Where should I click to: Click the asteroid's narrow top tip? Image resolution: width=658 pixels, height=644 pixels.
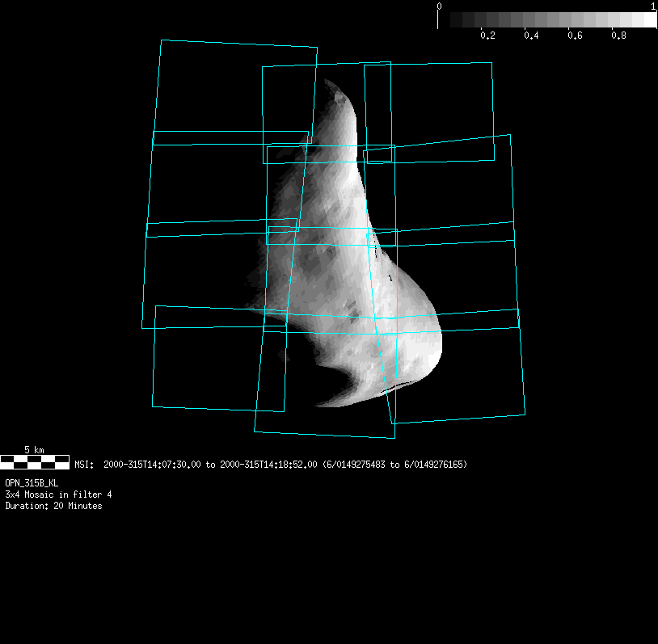coord(331,87)
